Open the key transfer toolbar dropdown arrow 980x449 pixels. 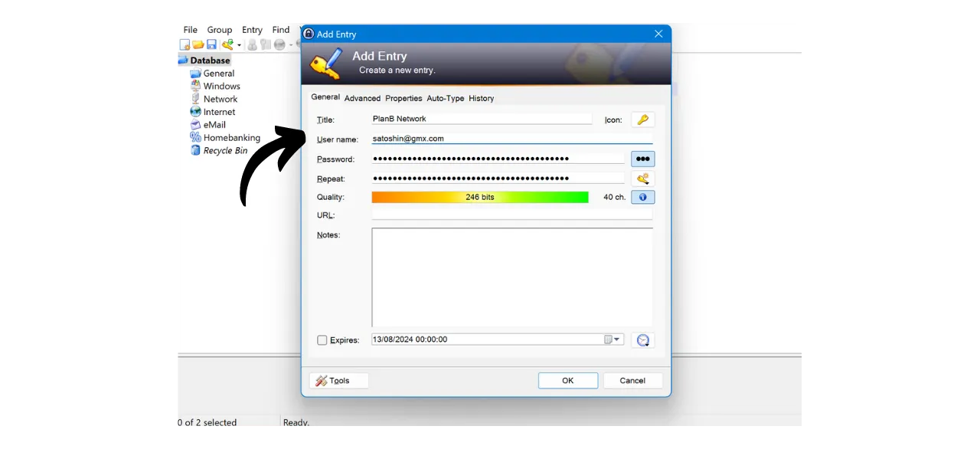click(238, 44)
